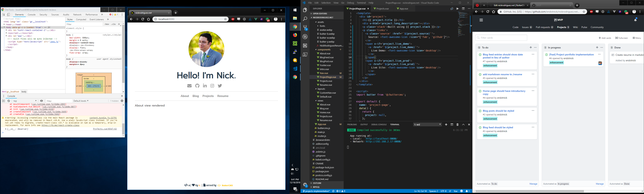Image resolution: width=644 pixels, height=194 pixels.
Task: Click the email envelope icon on portfolio page
Action: coord(189,86)
